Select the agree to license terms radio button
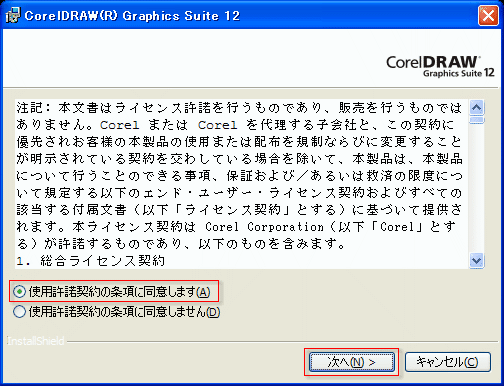The height and width of the screenshot is (386, 504). coord(19,292)
